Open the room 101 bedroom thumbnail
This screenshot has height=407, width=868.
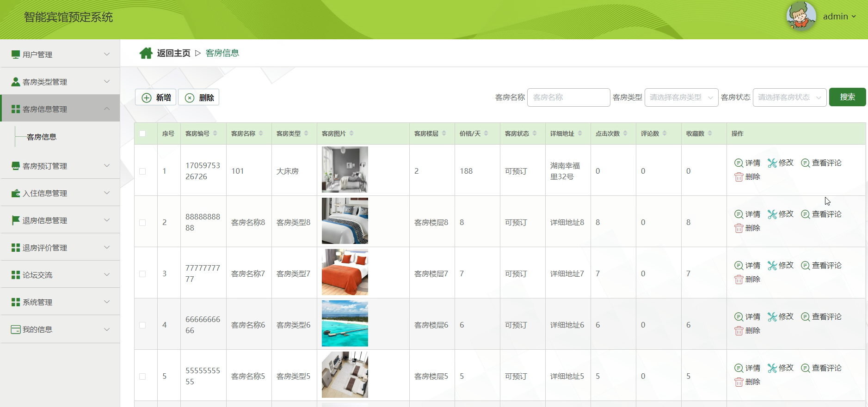(345, 170)
